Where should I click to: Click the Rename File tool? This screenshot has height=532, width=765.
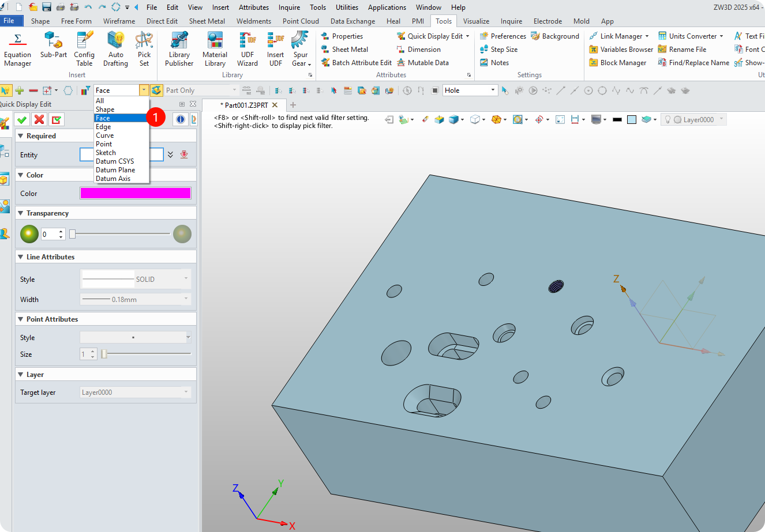click(682, 50)
